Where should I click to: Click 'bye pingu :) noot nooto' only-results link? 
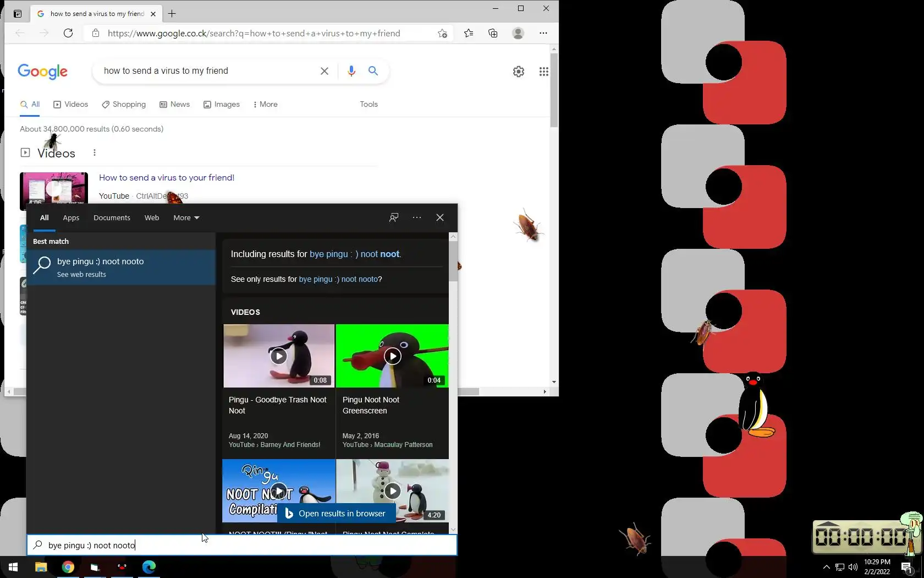pos(338,280)
